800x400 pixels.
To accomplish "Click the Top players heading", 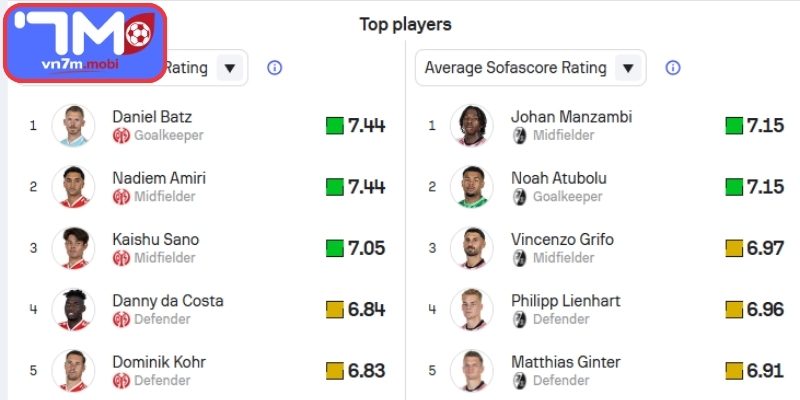I will [405, 24].
